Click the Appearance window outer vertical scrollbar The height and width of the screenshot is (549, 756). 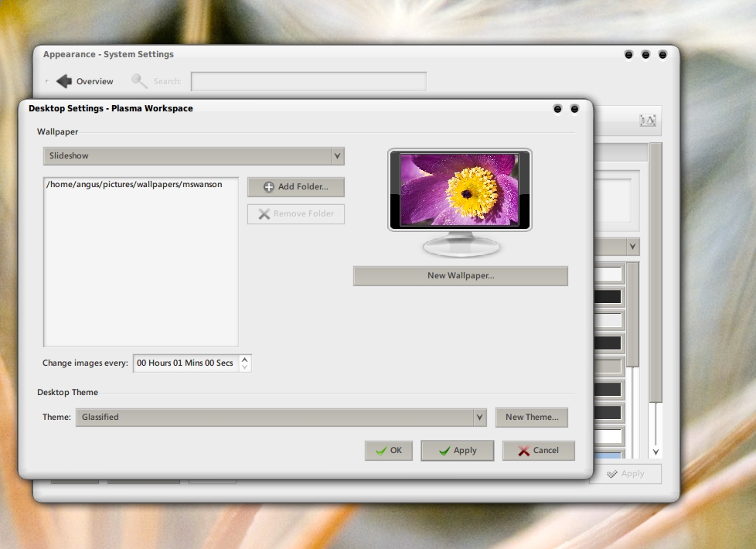(656, 273)
